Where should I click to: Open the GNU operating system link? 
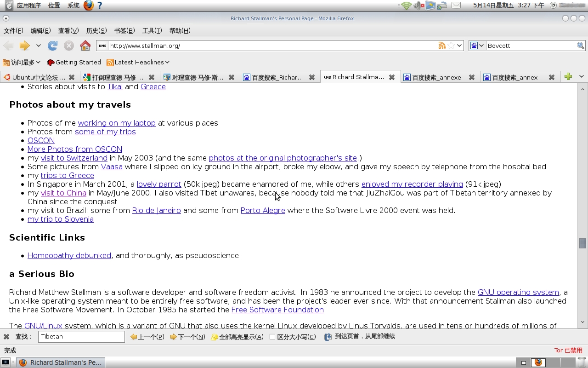pyautogui.click(x=518, y=292)
